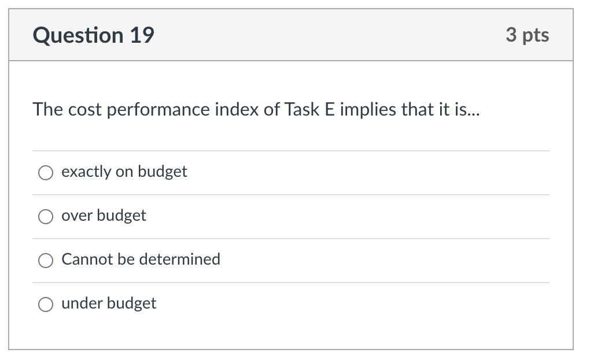Click the question prompt about Task E
The height and width of the screenshot is (364, 590).
point(257,109)
